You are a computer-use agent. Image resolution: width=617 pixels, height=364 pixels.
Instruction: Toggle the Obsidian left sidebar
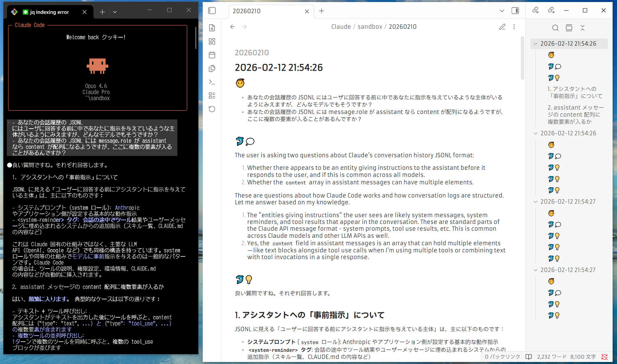tap(212, 11)
